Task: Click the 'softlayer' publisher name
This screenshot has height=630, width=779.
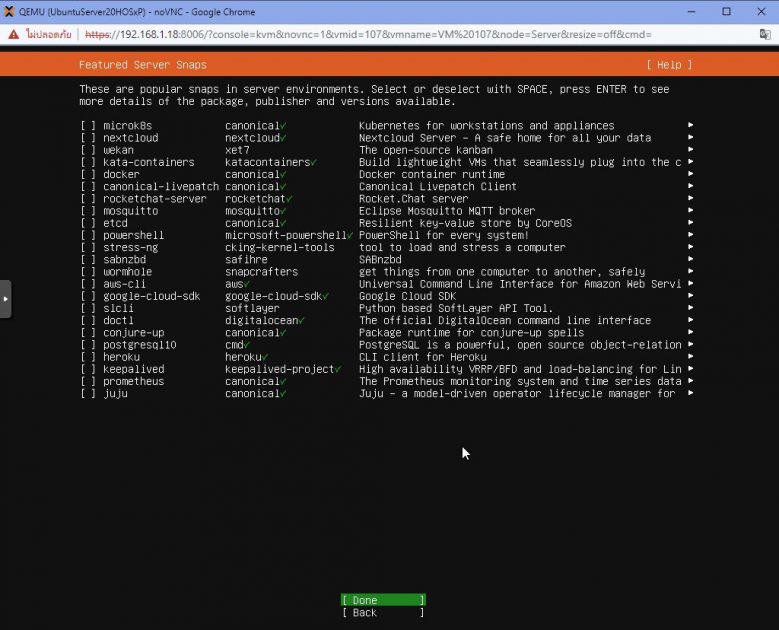Action: pyautogui.click(x=252, y=309)
